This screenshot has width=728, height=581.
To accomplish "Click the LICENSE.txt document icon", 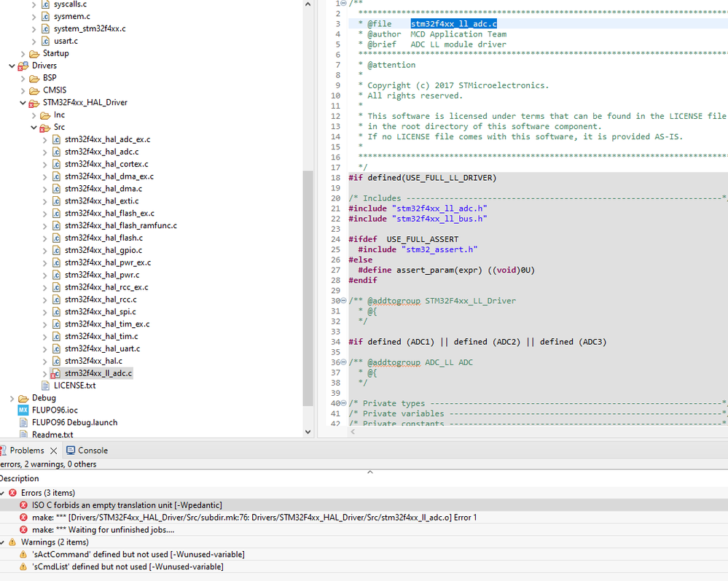I will tap(45, 386).
